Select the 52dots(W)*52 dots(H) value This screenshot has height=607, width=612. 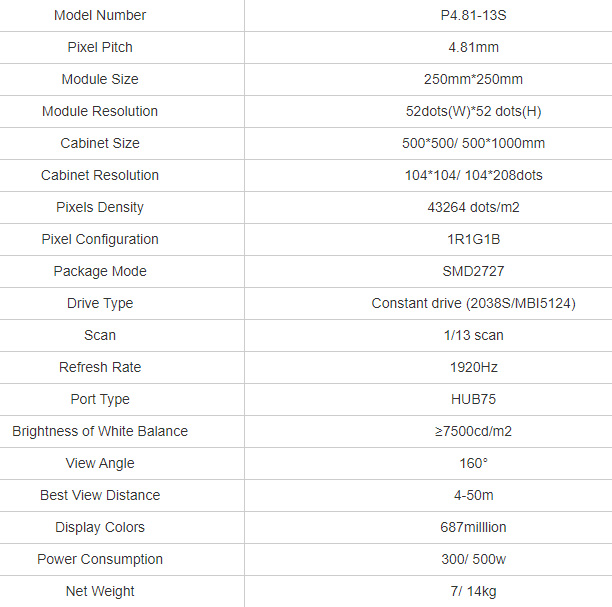tap(473, 111)
